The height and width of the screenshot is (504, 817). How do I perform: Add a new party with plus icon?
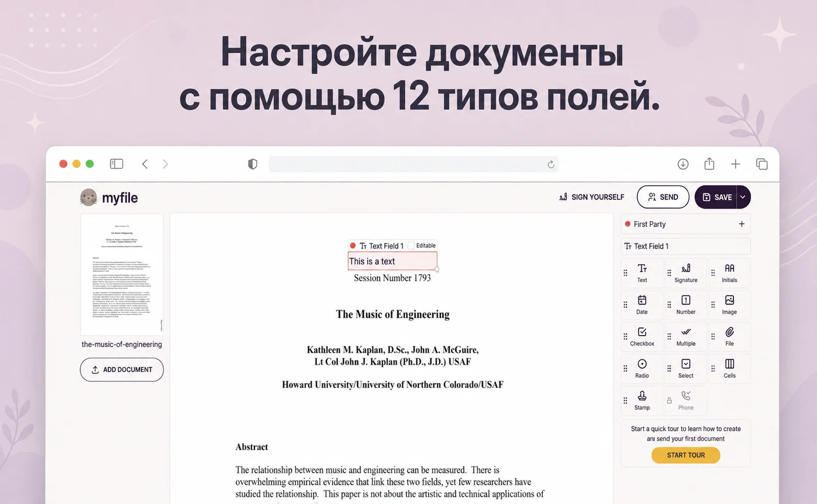click(741, 224)
